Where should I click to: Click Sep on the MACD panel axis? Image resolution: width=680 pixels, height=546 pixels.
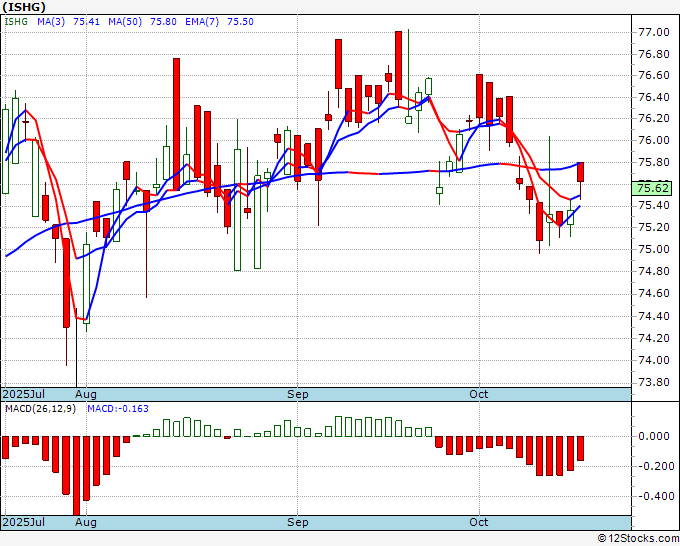[298, 522]
